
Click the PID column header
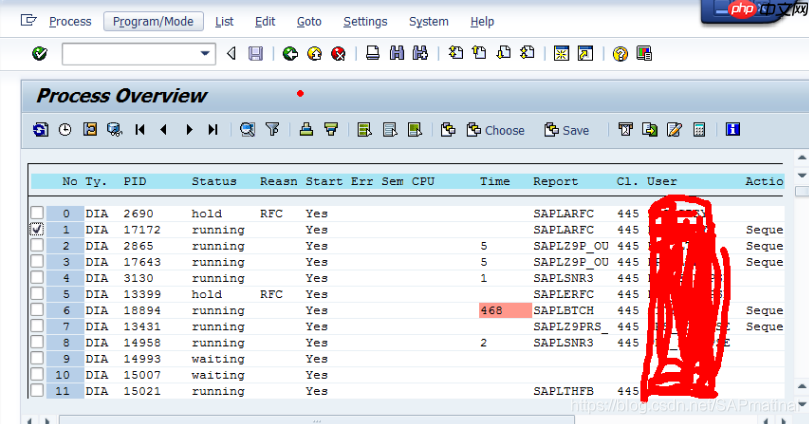click(x=135, y=182)
